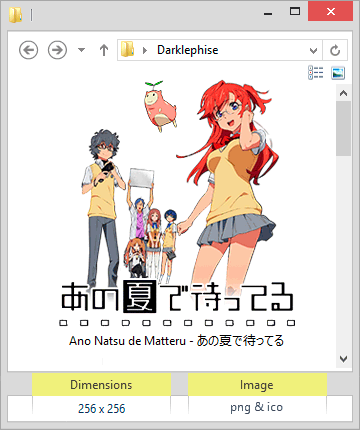
Task: Expand the Darklephise breadcrumb arrow
Action: (145, 50)
